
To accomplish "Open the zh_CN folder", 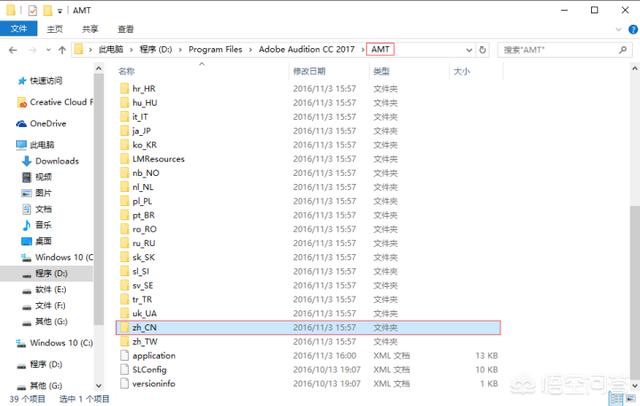I will click(x=143, y=327).
